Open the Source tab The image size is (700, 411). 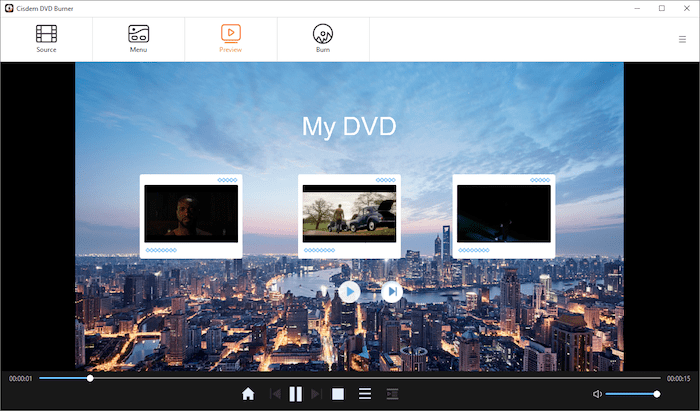coord(46,38)
